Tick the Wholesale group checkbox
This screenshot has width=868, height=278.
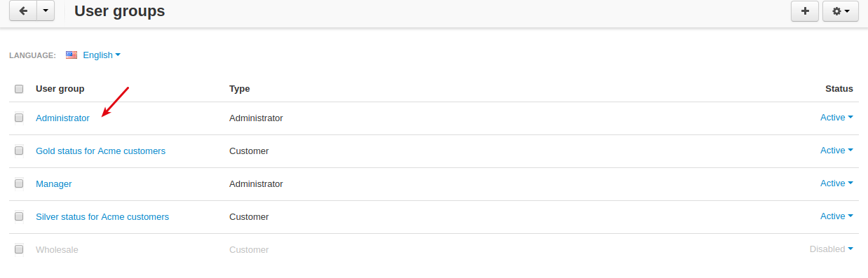coord(19,249)
